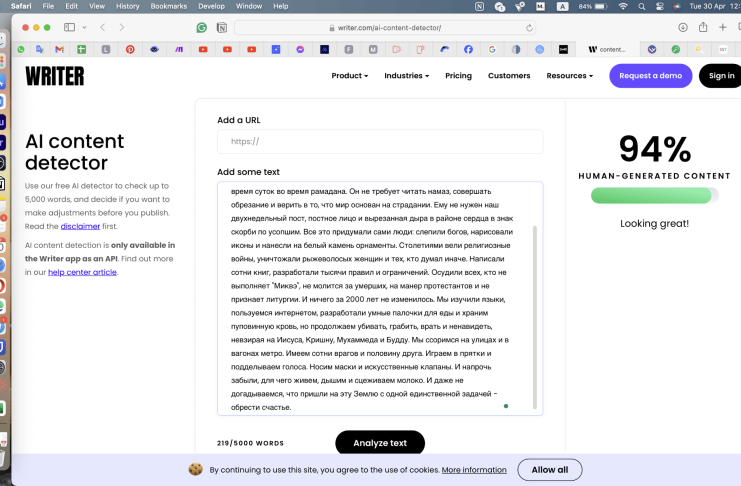Open Control Center in the menu bar
741x486 pixels.
660,6
